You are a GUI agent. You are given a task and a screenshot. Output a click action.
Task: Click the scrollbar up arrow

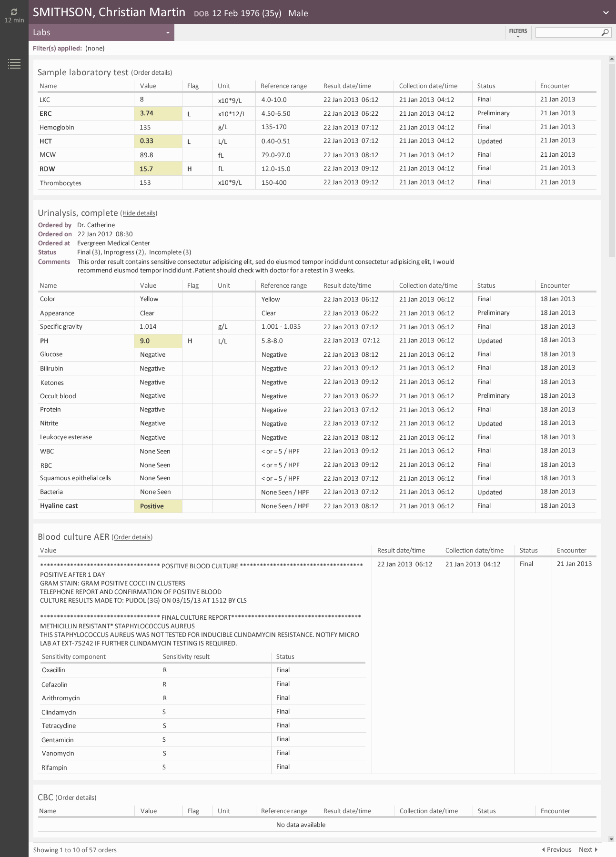[x=612, y=59]
